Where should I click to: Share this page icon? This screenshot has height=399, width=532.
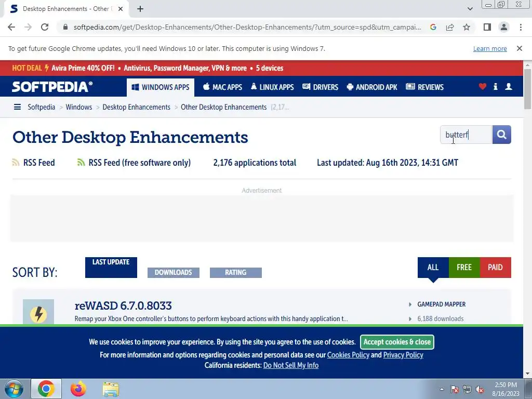(450, 27)
